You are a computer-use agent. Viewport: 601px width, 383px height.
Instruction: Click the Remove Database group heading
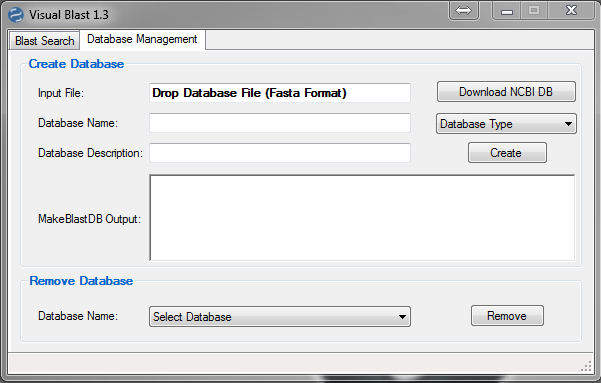coord(81,281)
